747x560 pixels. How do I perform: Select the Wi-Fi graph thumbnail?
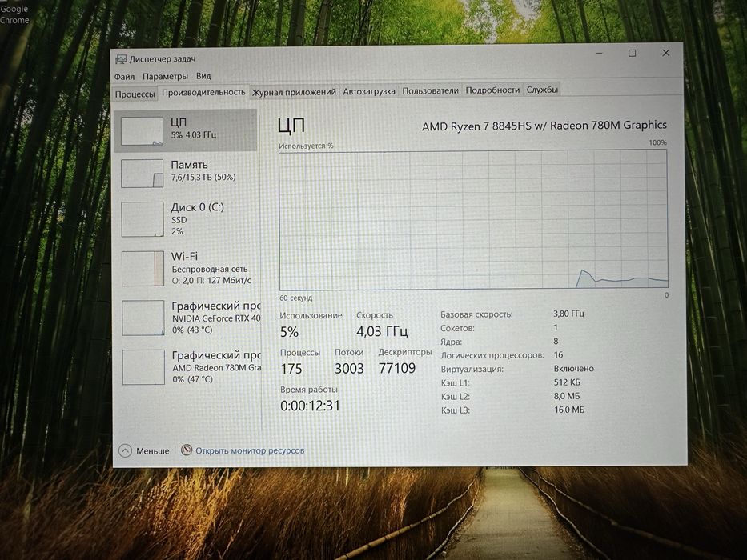pos(143,269)
